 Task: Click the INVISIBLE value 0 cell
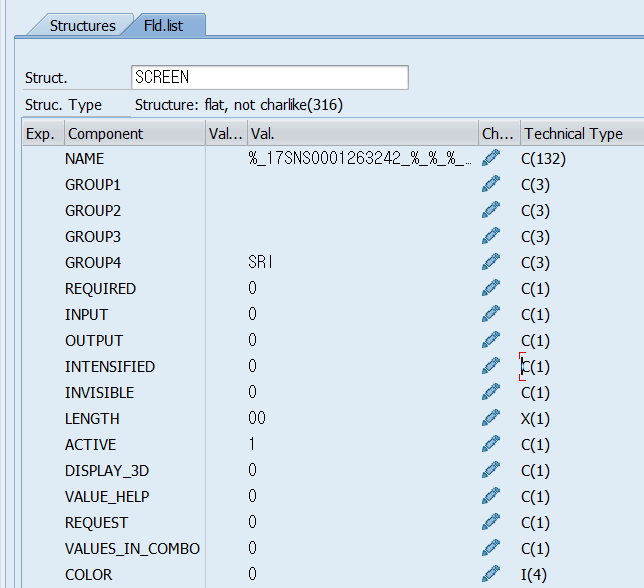click(x=252, y=392)
